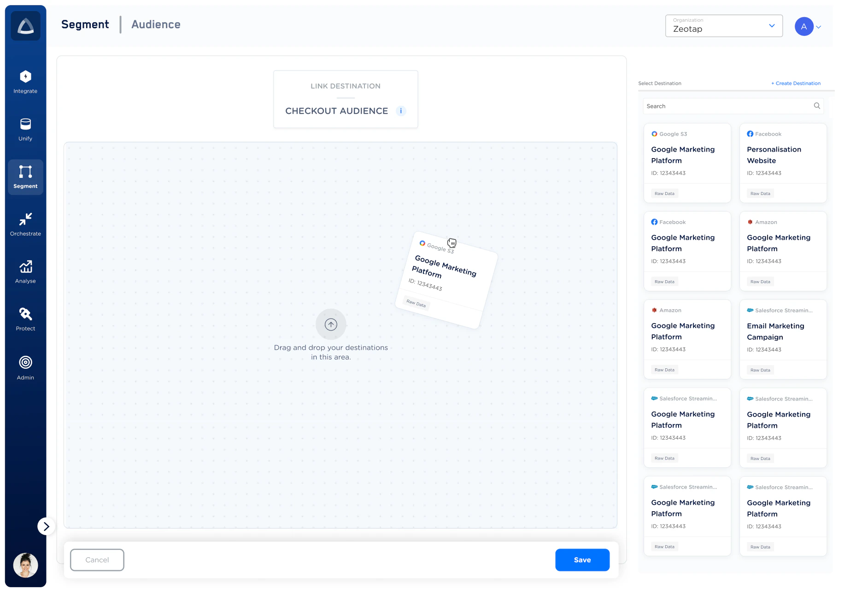Click the upload arrow in drop area
The height and width of the screenshot is (590, 868).
[x=331, y=324]
